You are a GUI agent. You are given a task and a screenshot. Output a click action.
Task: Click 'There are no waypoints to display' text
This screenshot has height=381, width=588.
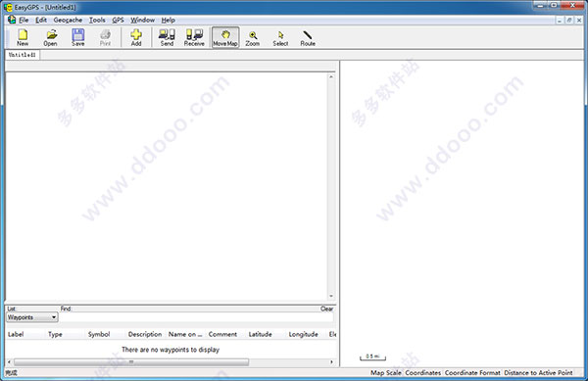point(171,350)
